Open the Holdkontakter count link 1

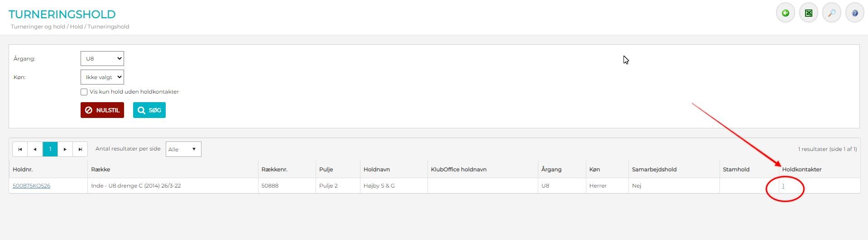click(x=783, y=186)
